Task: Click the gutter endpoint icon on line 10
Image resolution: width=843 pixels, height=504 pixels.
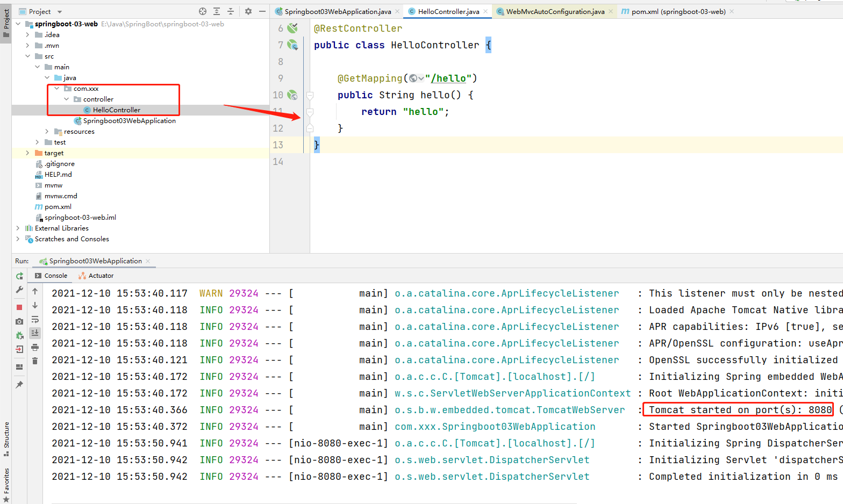Action: click(x=292, y=95)
